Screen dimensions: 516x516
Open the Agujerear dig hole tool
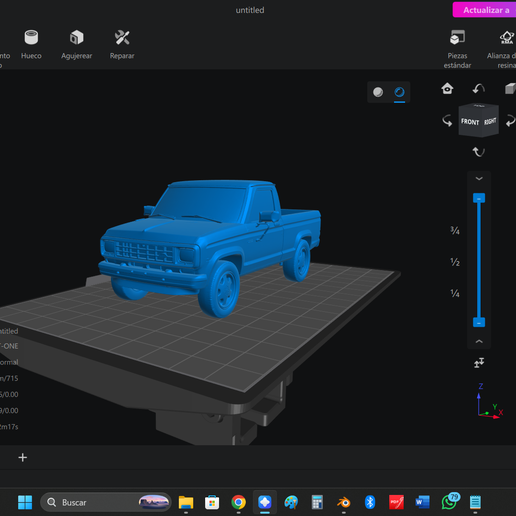pyautogui.click(x=77, y=44)
